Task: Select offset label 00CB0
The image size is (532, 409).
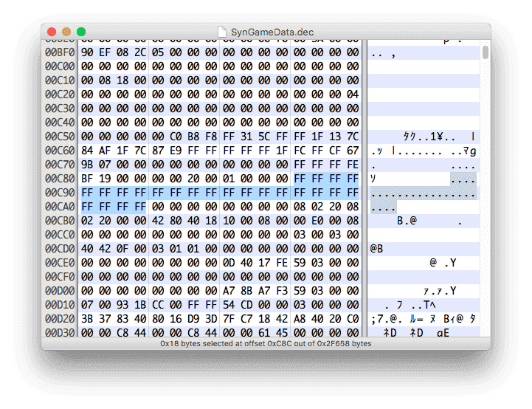Action: pos(60,221)
